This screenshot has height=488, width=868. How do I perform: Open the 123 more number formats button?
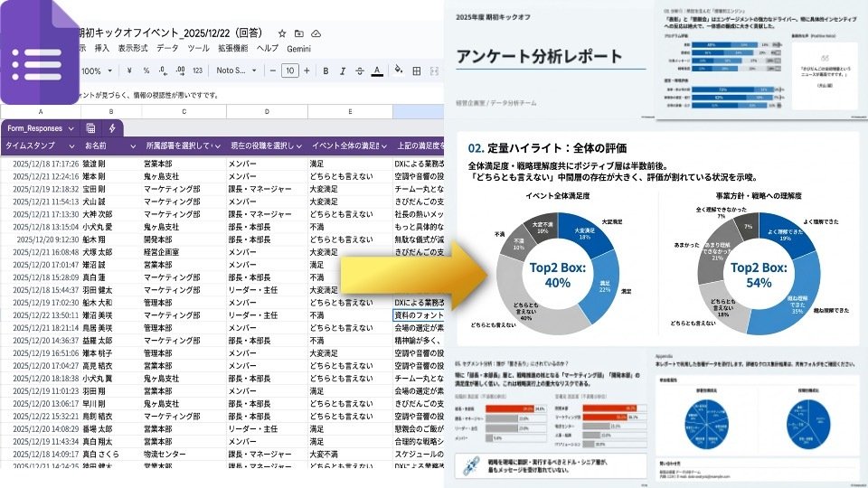198,70
